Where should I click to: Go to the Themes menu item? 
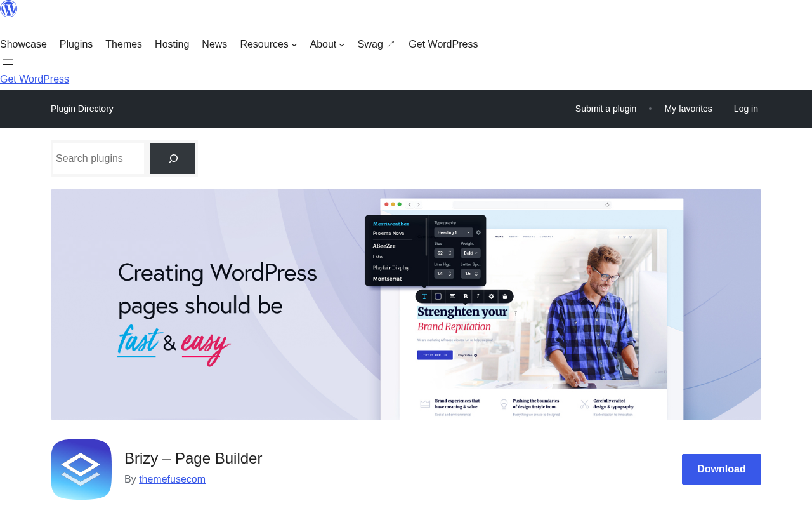(124, 44)
